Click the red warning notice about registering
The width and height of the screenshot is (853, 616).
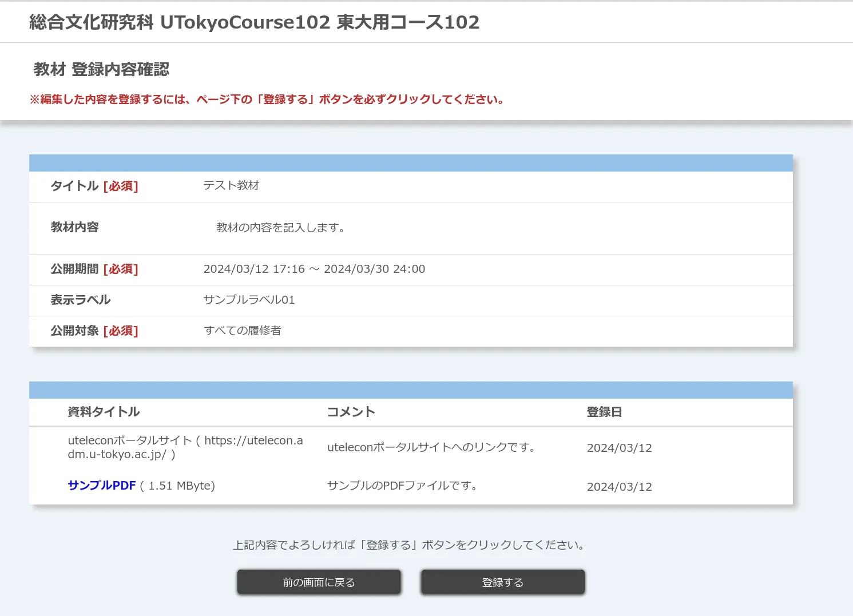267,100
